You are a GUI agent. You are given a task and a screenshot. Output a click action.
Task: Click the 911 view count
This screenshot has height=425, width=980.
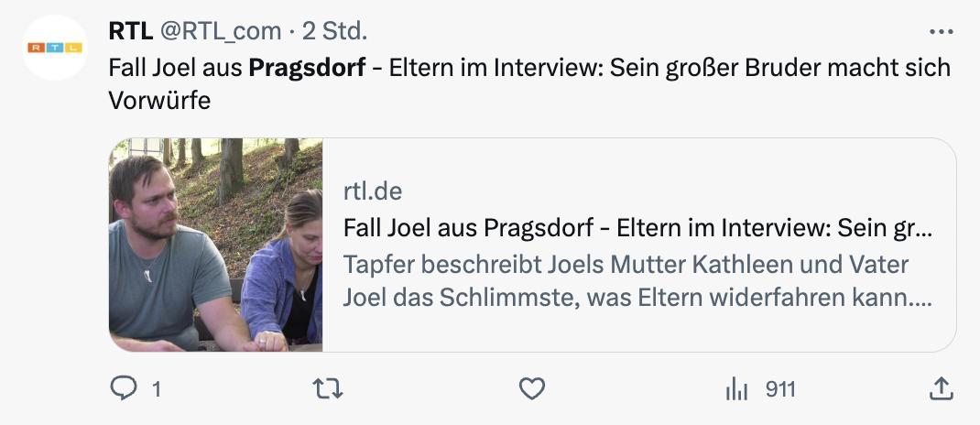[780, 390]
